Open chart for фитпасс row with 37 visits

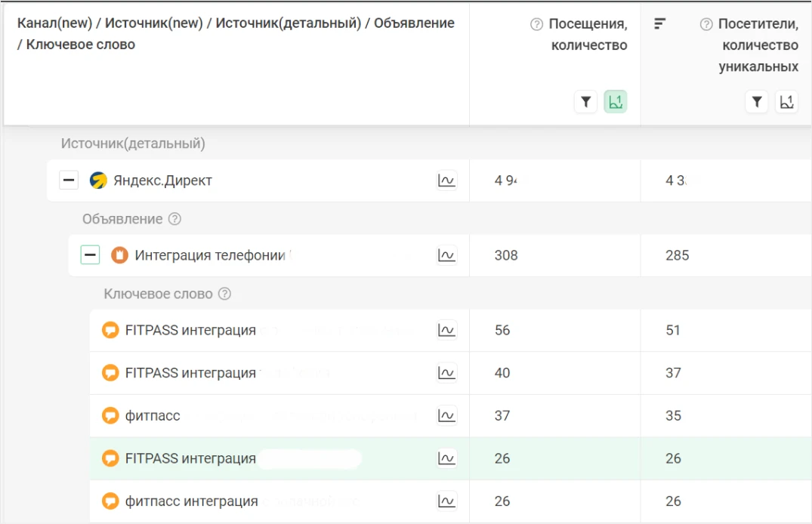[x=446, y=416]
